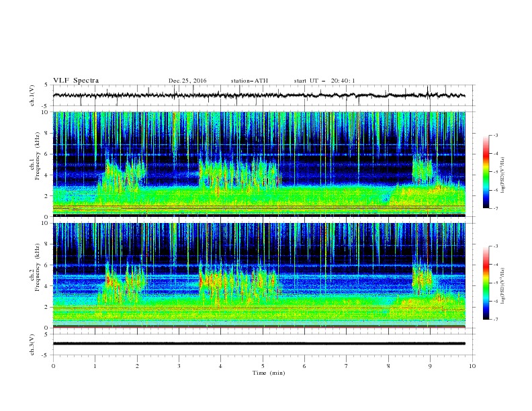Click the "VLF Spectra" plot title
The height and width of the screenshot is (411, 532).
[x=76, y=81]
